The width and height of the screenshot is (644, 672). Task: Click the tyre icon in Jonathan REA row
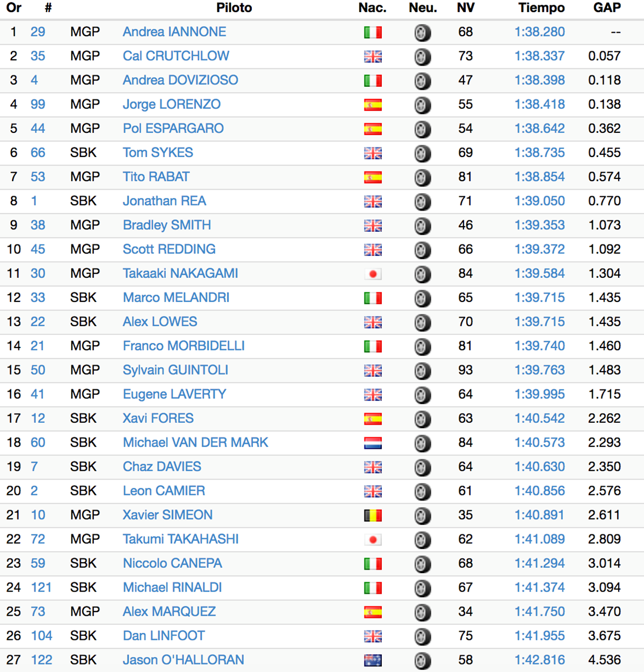point(423,202)
